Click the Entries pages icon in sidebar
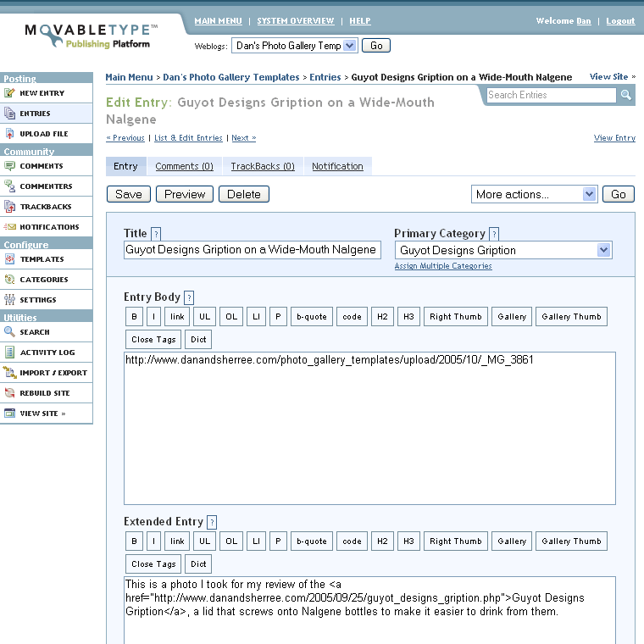This screenshot has height=644, width=644. click(x=9, y=113)
